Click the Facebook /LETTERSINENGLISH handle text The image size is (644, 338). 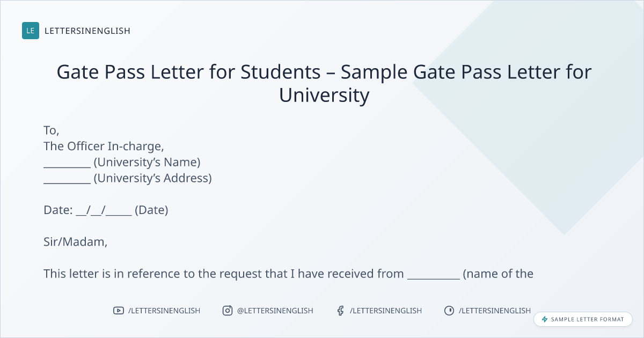point(386,311)
